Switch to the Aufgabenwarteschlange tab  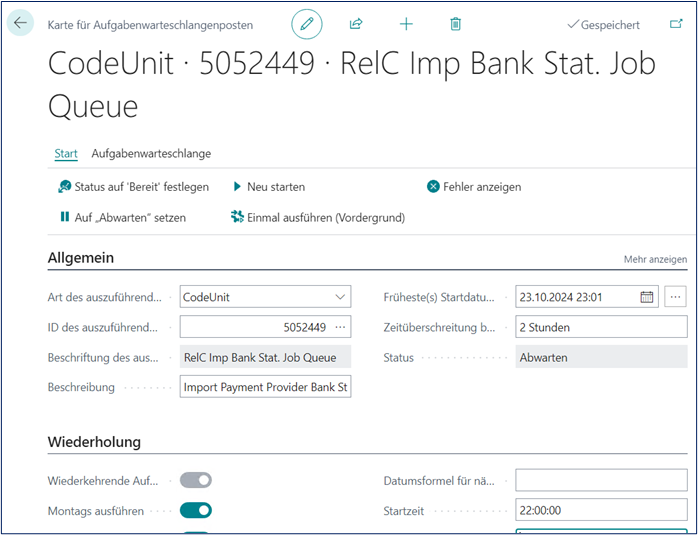(151, 154)
